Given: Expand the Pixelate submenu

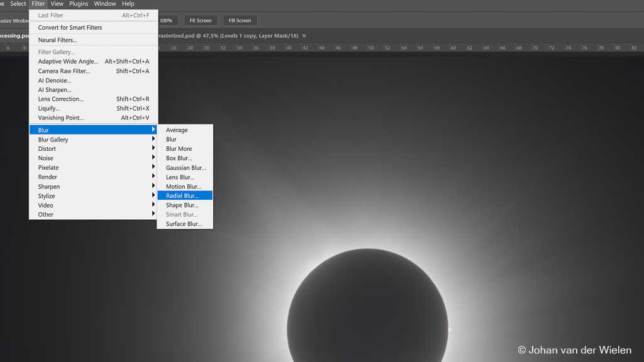Looking at the screenshot, I should pos(94,167).
